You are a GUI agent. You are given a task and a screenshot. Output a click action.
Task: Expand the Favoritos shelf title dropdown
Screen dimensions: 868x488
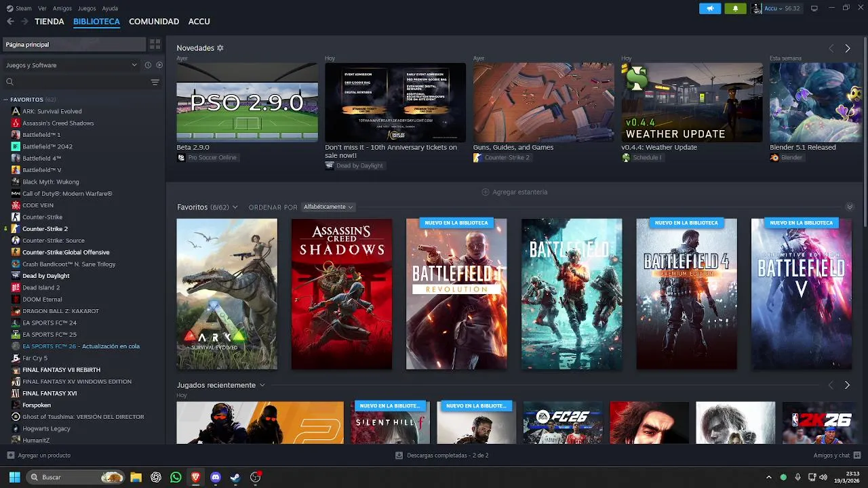[235, 207]
